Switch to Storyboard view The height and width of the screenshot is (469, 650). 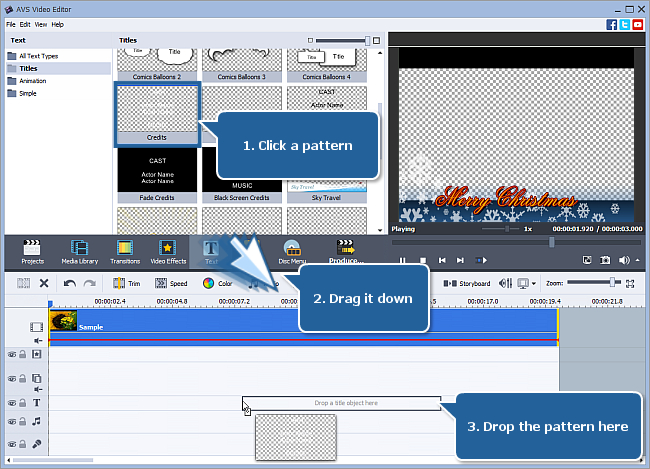pyautogui.click(x=467, y=283)
